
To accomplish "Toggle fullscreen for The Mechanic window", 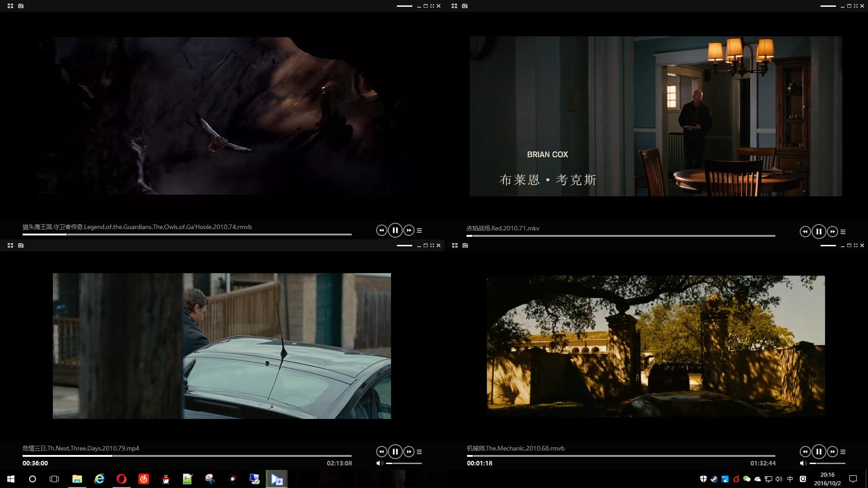I will 856,245.
